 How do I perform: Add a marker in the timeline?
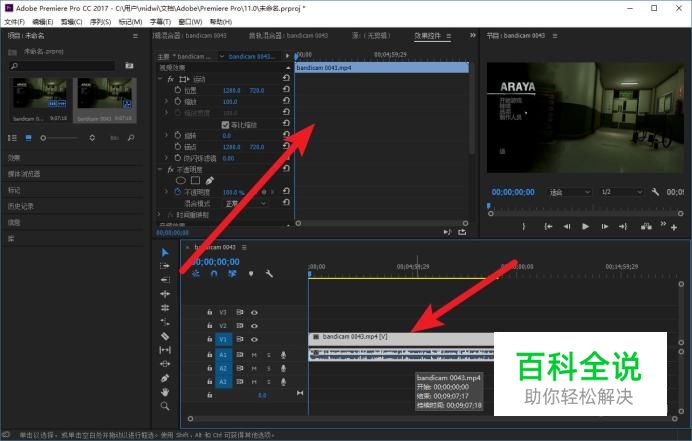coord(251,274)
